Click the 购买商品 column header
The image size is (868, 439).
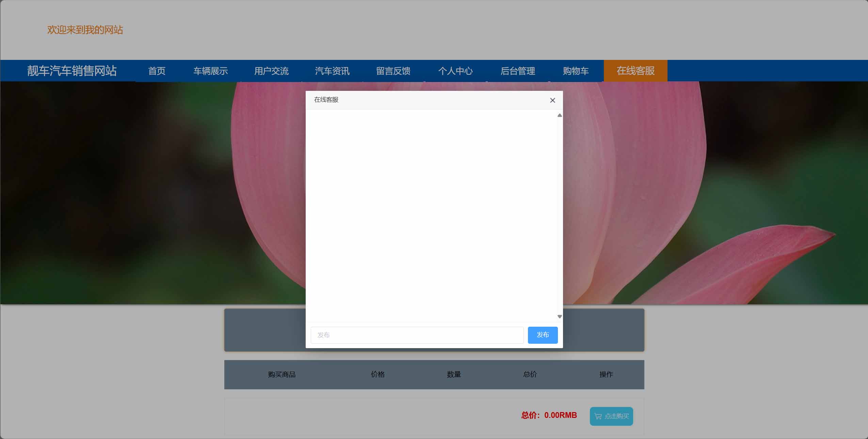click(282, 375)
